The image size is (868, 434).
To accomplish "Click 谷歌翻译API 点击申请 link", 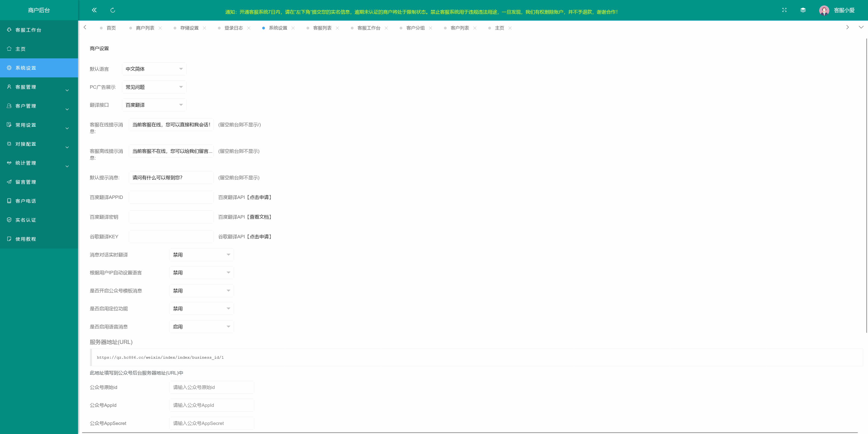I will click(x=259, y=237).
